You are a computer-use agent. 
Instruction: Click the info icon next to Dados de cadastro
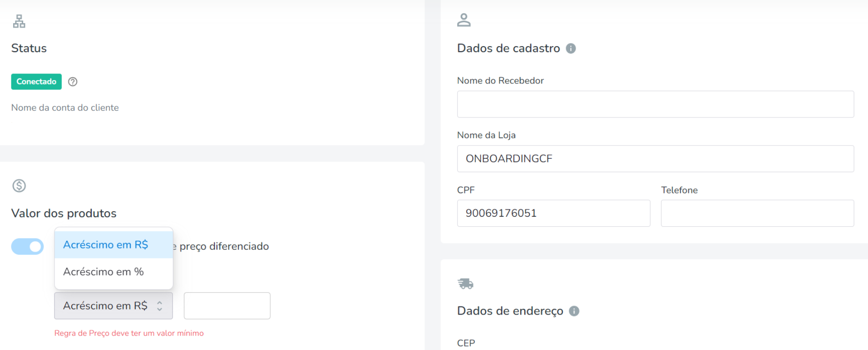click(571, 49)
